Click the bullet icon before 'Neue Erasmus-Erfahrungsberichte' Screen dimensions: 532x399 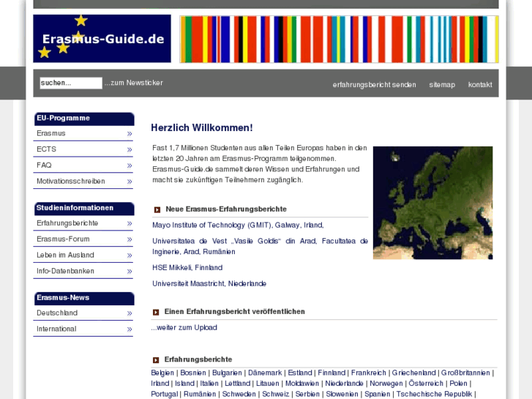click(157, 210)
